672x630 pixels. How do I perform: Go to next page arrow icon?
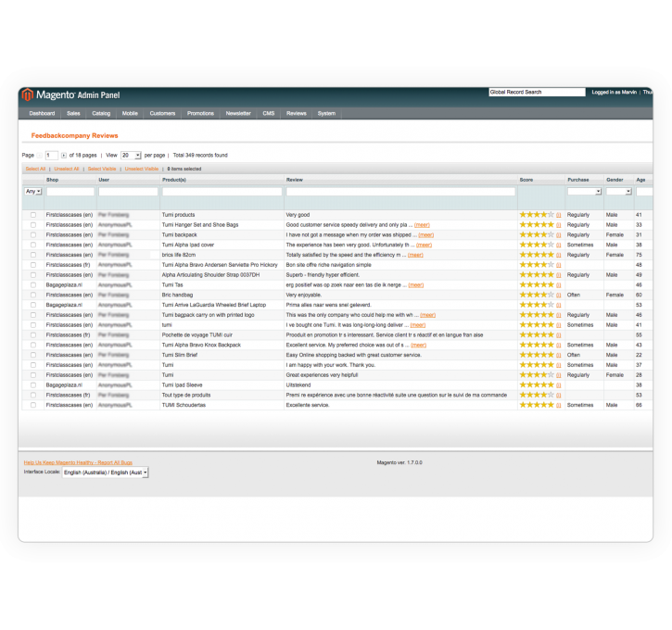[x=63, y=156]
